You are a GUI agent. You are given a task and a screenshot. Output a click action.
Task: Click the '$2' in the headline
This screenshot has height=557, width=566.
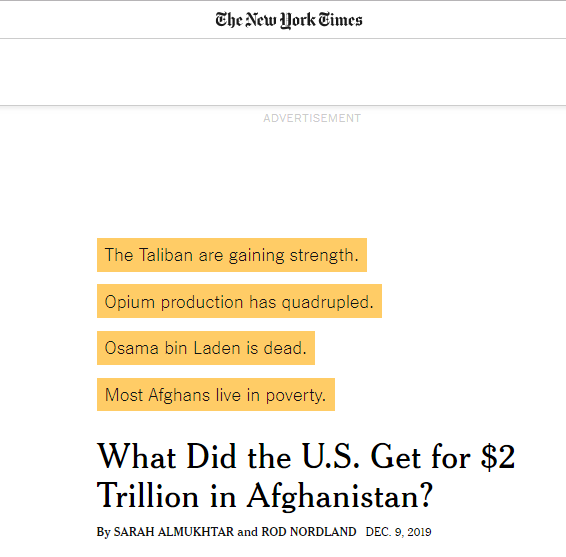(x=498, y=457)
